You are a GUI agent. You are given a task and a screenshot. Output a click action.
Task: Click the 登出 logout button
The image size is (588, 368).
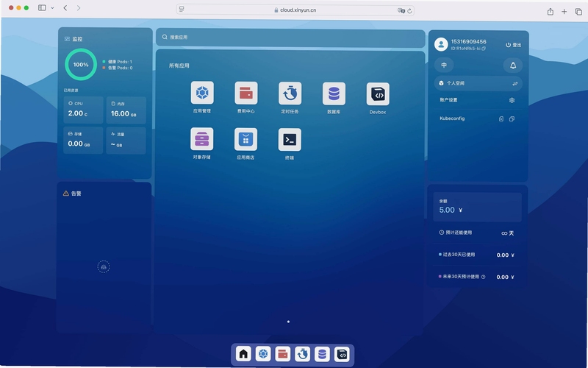pos(513,45)
